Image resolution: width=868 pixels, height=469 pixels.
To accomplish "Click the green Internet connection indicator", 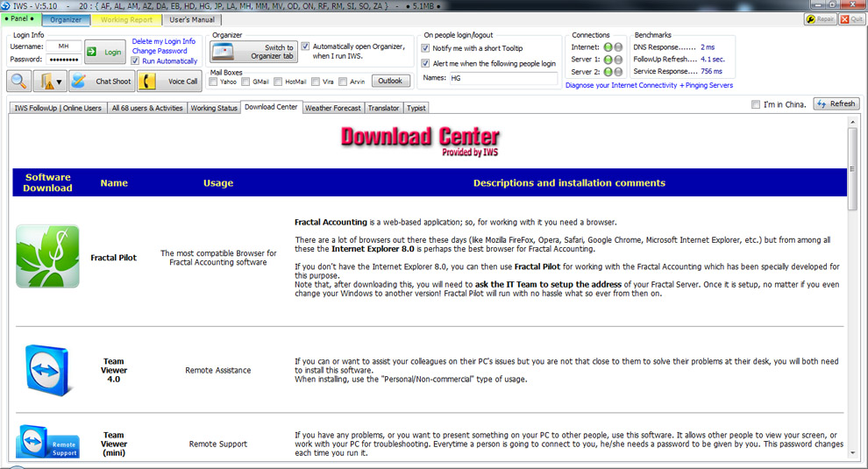I will coord(608,47).
